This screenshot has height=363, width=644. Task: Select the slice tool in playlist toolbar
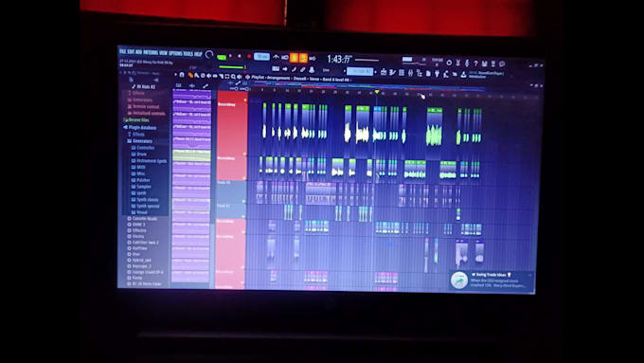pos(221,77)
